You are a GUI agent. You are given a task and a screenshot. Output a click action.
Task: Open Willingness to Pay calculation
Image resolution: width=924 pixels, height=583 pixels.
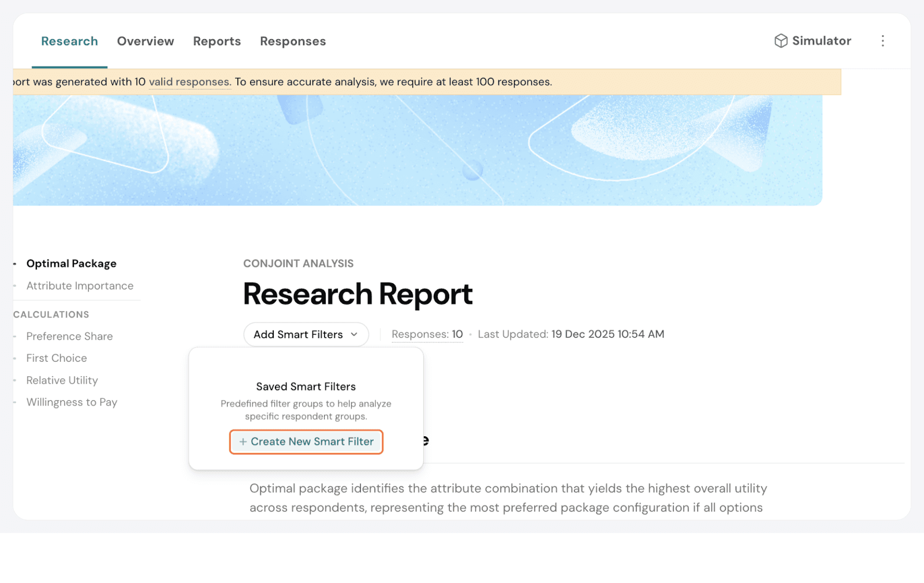click(72, 403)
